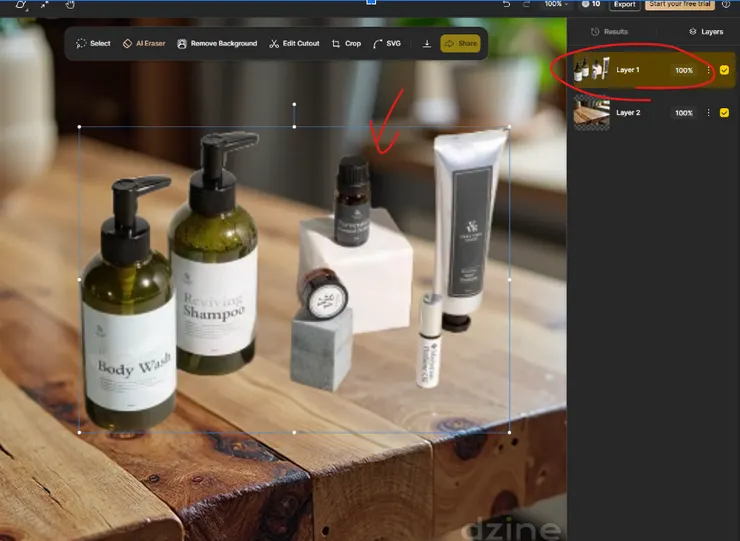Click the bottom-middle selection edge handle
Screen dimensions: 740x541
click(294, 432)
